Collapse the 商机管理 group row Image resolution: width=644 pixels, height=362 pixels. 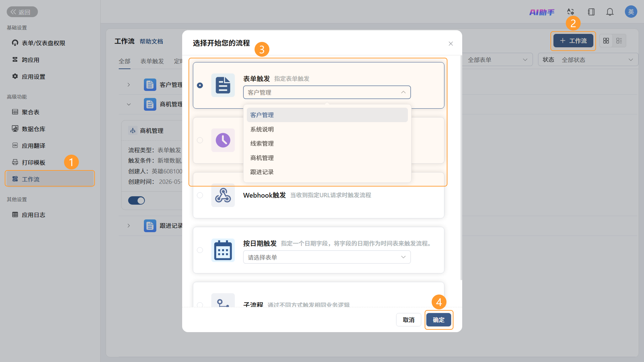128,104
